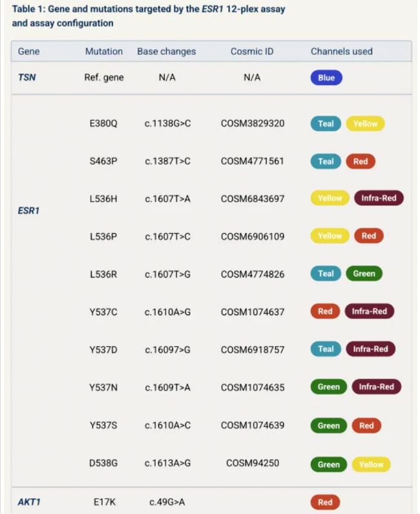Viewport: 420px width, 514px height.
Task: Select Cosmic ID COSM3829320
Action: (252, 123)
